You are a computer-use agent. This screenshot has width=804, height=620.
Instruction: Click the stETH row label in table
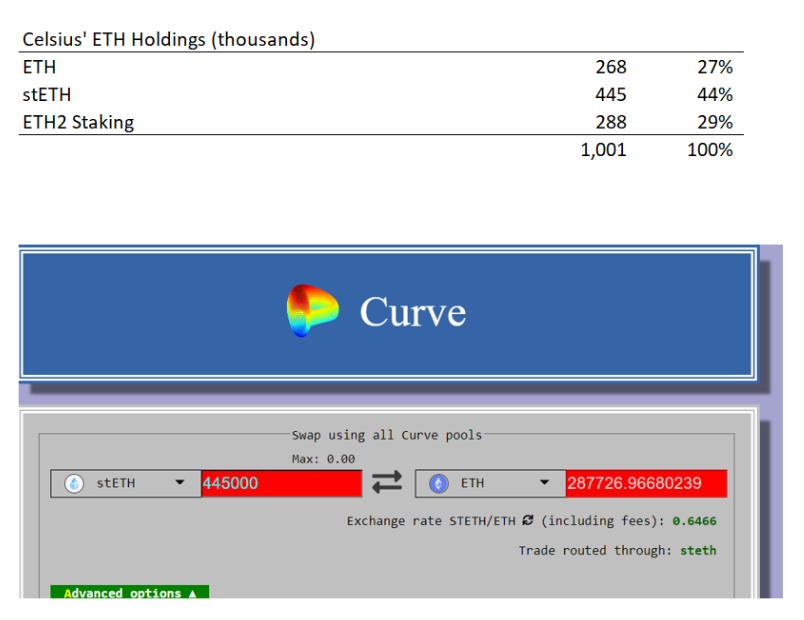tap(47, 95)
